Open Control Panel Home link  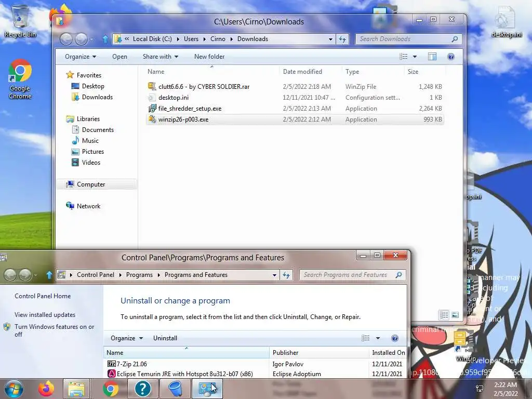pos(43,296)
